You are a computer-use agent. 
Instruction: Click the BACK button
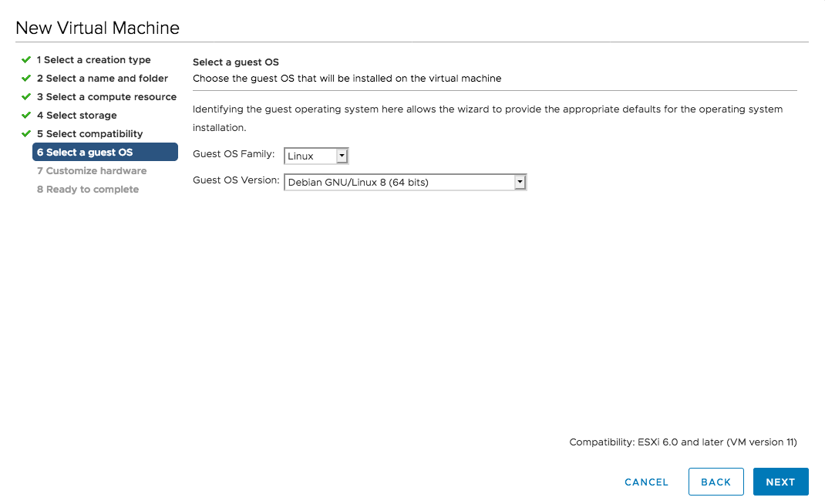point(716,482)
